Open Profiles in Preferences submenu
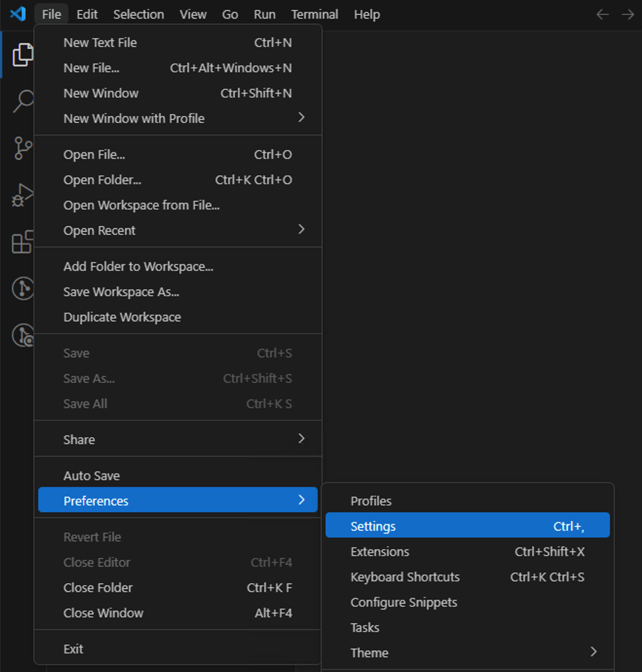 pyautogui.click(x=468, y=501)
